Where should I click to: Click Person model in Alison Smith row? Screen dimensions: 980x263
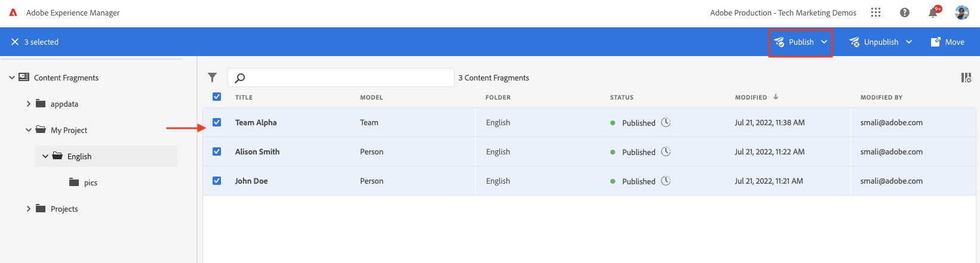371,151
